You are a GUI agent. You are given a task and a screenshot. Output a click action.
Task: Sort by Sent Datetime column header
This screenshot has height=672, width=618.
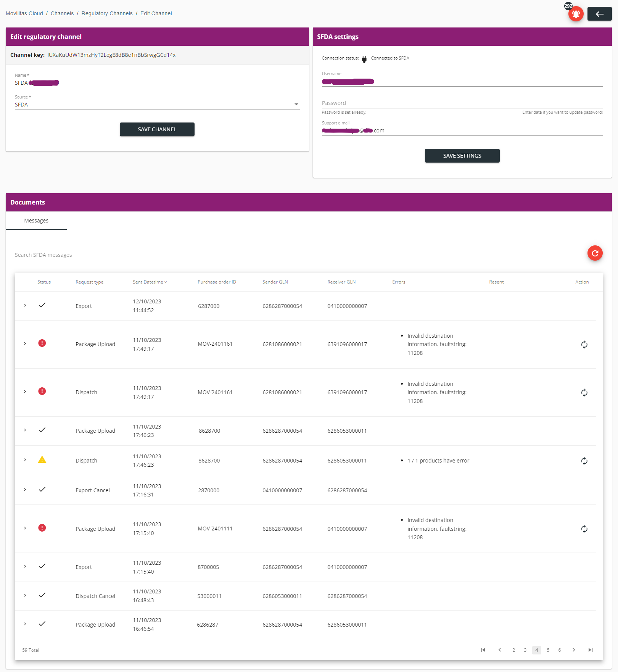(x=150, y=282)
